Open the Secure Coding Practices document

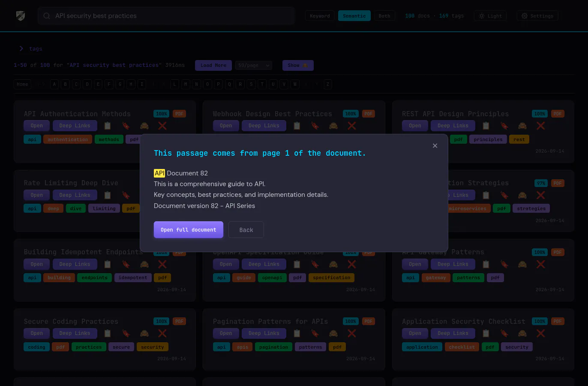click(37, 333)
